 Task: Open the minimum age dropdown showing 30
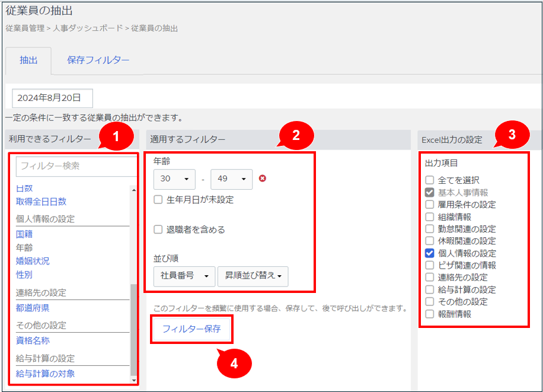(174, 179)
